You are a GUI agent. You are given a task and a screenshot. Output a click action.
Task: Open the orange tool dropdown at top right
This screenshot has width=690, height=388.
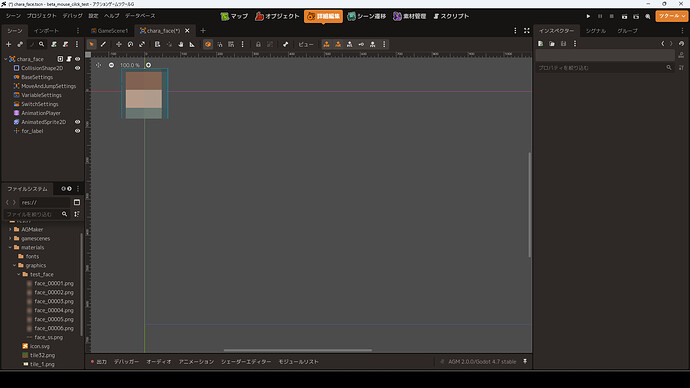click(x=672, y=16)
